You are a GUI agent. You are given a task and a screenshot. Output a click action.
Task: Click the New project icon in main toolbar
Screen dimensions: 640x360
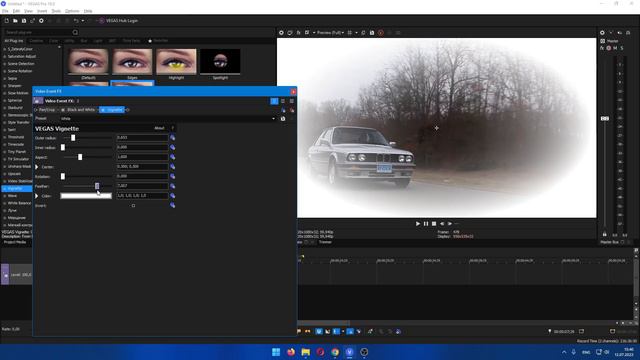pyautogui.click(x=7, y=20)
